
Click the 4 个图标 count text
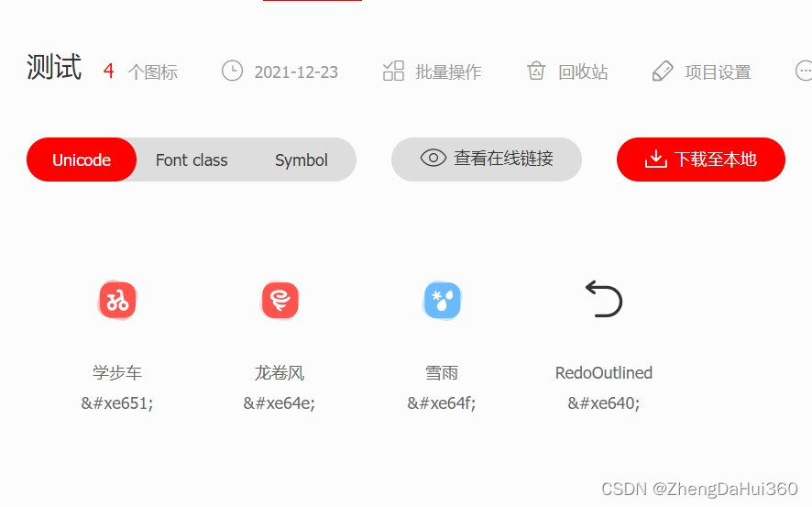(x=140, y=72)
